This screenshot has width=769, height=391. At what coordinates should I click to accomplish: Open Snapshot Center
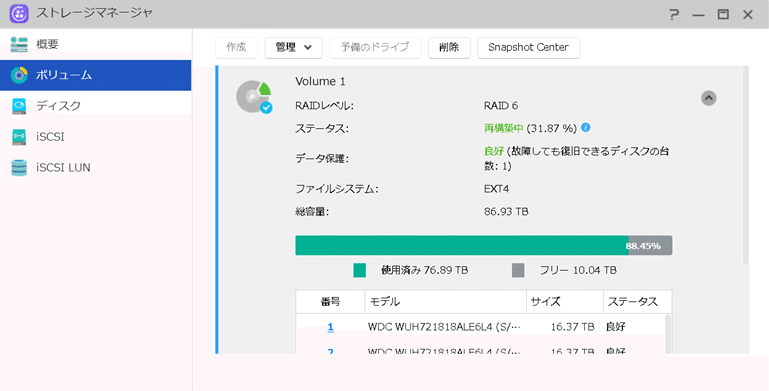[x=529, y=48]
